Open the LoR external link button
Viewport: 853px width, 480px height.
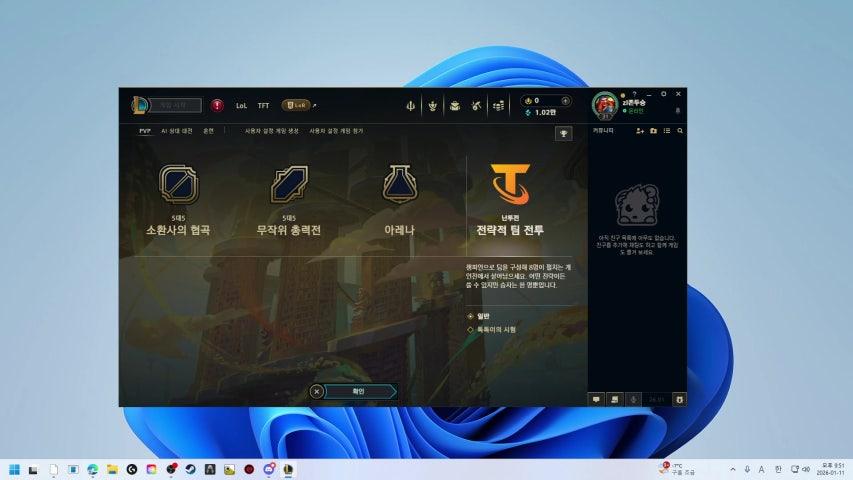[x=298, y=105]
